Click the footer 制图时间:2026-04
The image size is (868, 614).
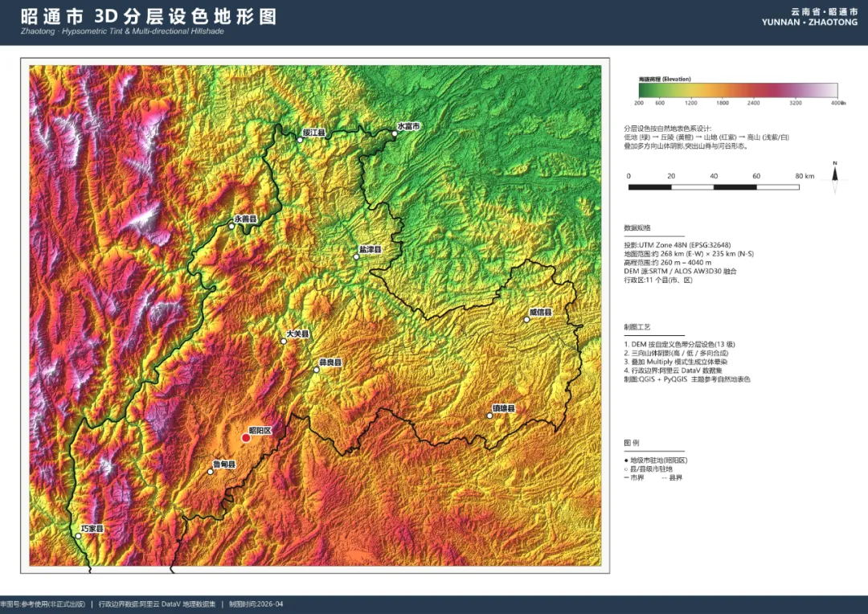click(x=256, y=604)
